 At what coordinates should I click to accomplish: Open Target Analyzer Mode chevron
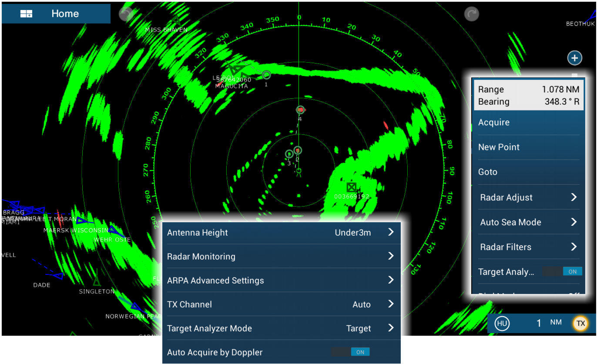tap(391, 328)
